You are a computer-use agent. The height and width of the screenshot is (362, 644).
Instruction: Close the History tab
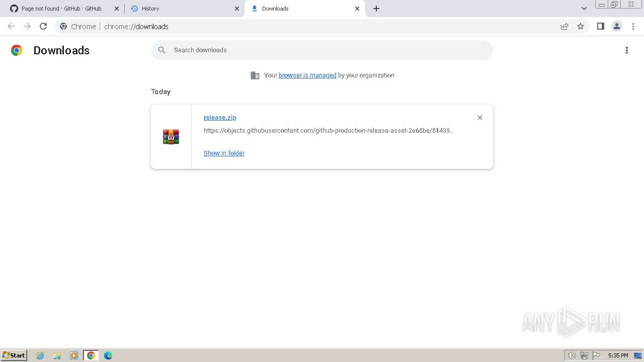point(237,9)
